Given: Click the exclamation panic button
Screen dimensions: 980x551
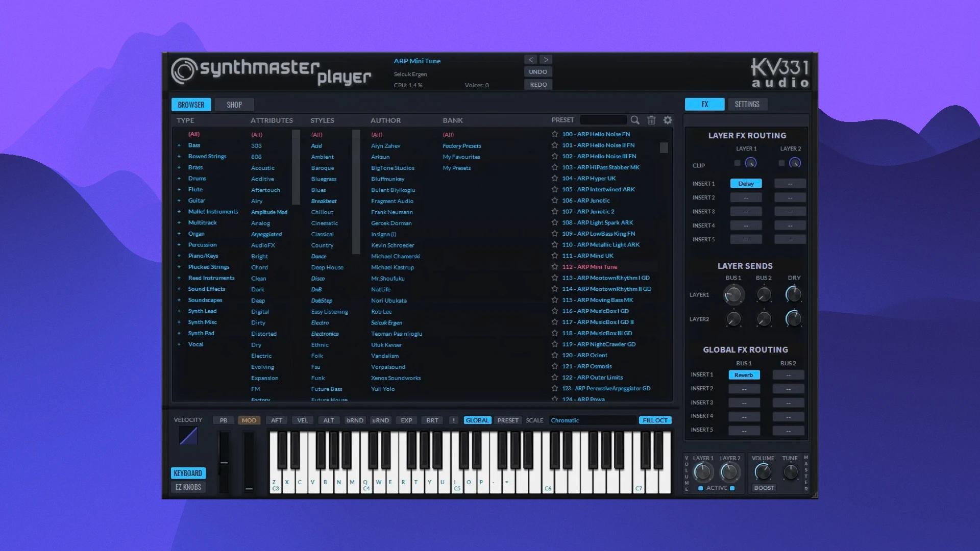Looking at the screenshot, I should pos(453,420).
